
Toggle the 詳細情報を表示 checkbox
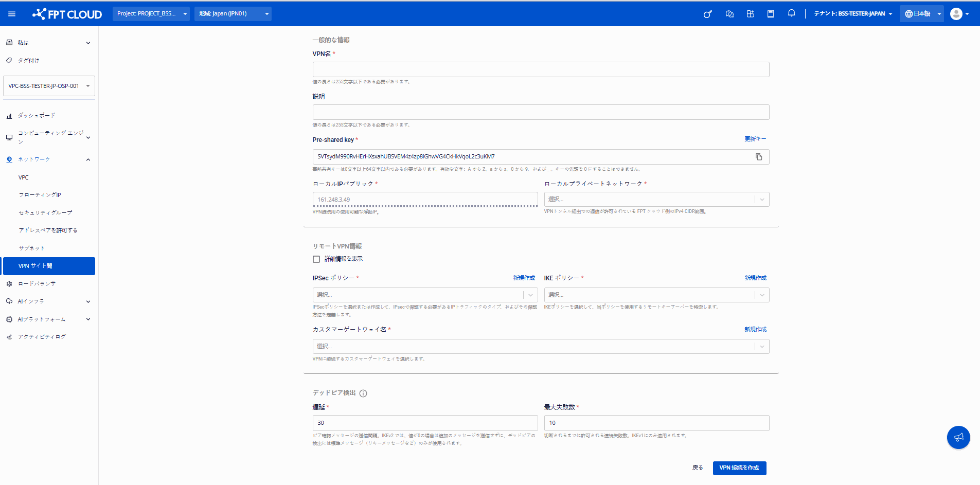coord(316,259)
